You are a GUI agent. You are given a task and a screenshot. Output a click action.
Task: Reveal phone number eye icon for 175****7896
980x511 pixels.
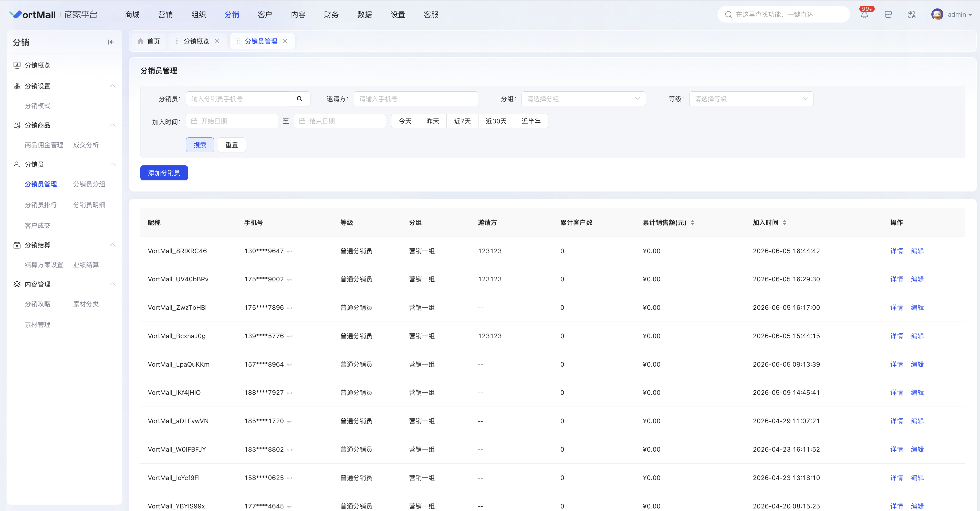click(289, 308)
